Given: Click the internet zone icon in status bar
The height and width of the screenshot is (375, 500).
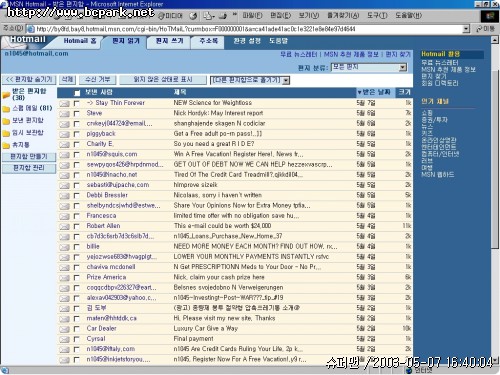Looking at the screenshot, I should click(409, 370).
